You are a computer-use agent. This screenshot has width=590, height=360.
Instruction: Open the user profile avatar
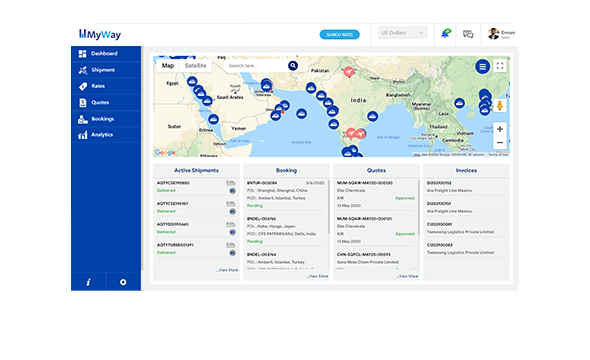(x=494, y=33)
